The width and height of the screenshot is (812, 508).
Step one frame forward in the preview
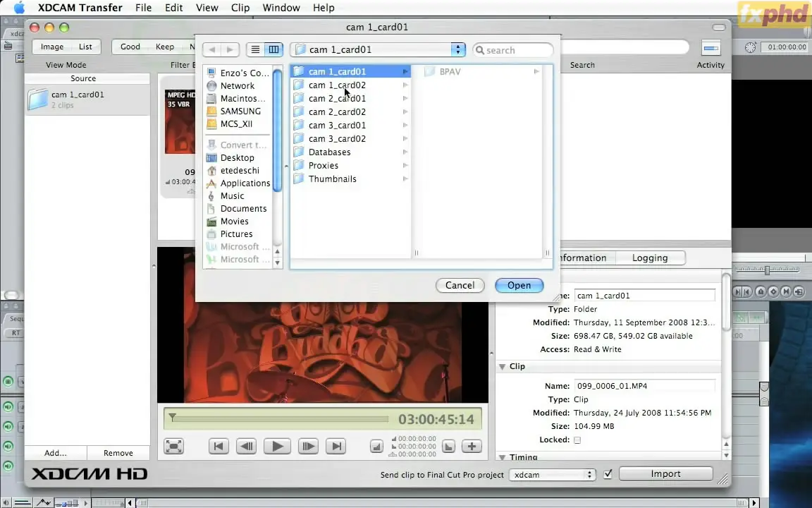pyautogui.click(x=307, y=447)
